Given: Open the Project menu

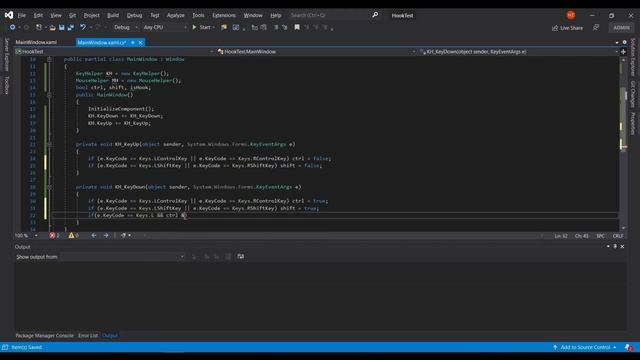Looking at the screenshot, I should (x=91, y=15).
